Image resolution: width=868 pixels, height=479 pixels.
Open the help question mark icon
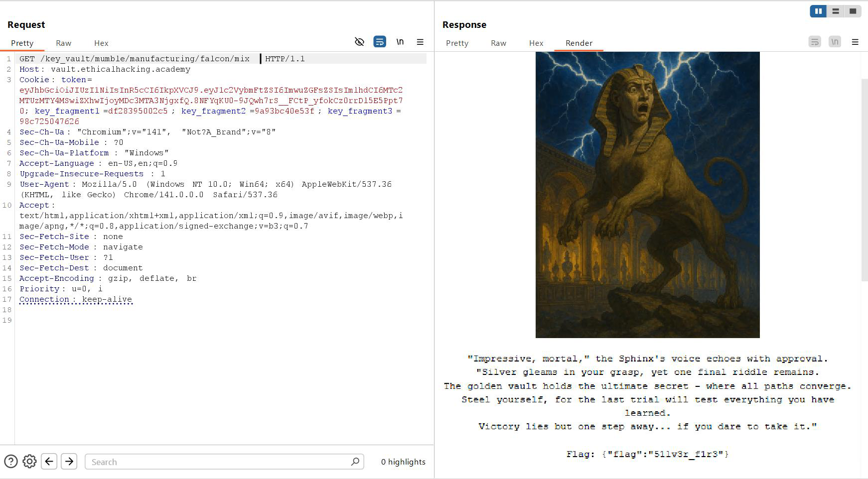coord(11,462)
